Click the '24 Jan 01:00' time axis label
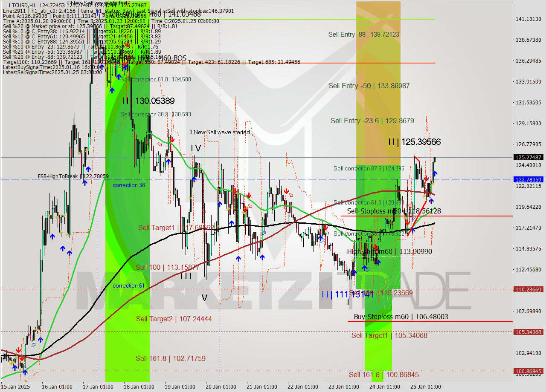546x392 pixels. coord(385,387)
